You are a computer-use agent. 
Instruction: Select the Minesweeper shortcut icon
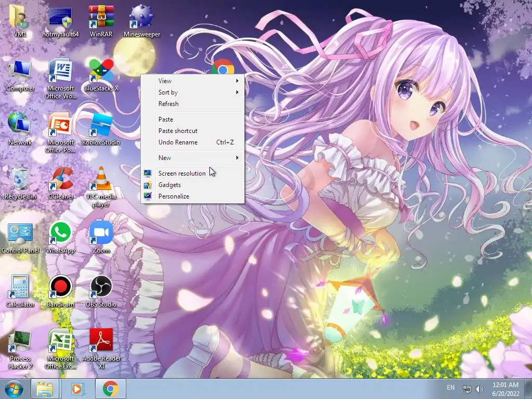tap(142, 21)
